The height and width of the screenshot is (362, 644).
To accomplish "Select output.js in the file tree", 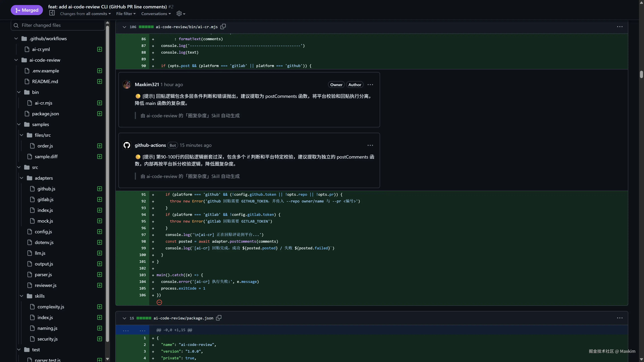I will click(44, 264).
